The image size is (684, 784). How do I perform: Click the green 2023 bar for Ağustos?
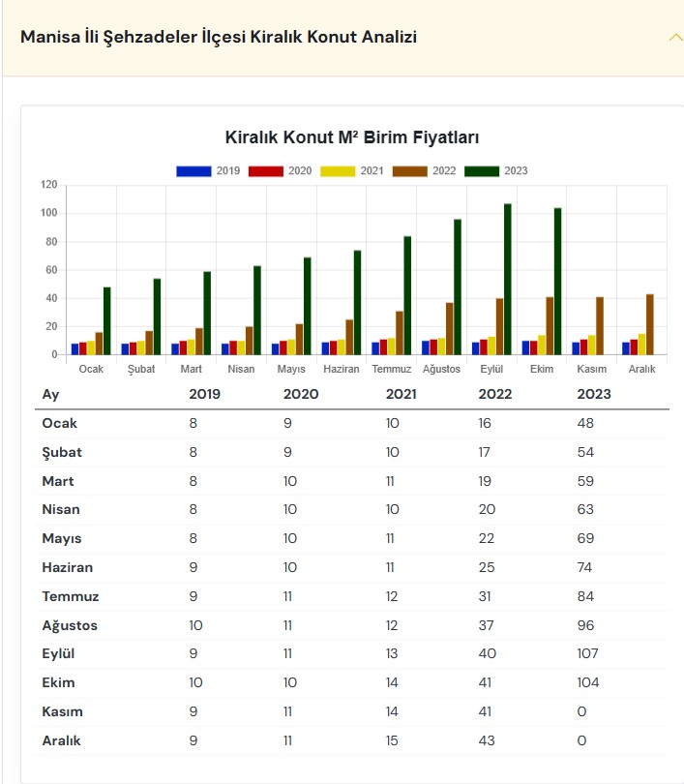(458, 287)
